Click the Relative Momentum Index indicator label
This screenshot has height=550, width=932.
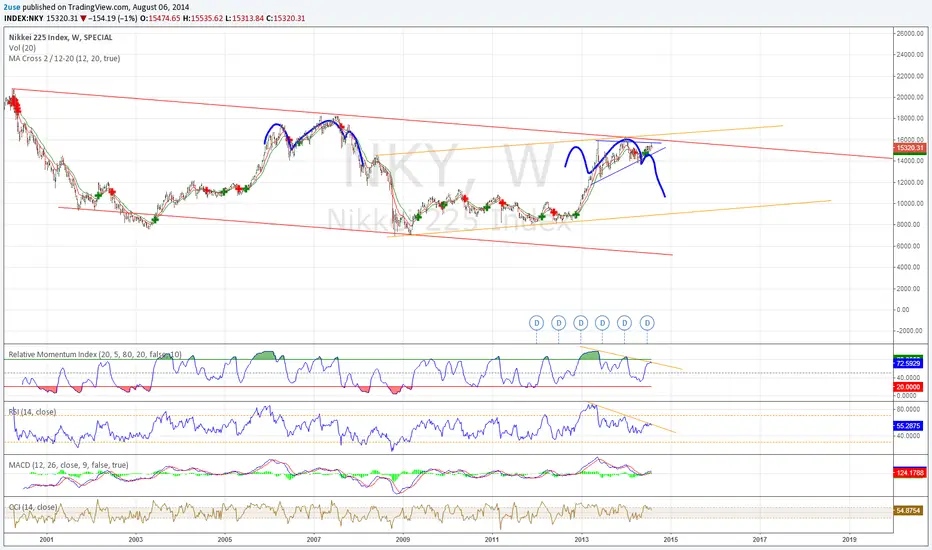pos(95,354)
